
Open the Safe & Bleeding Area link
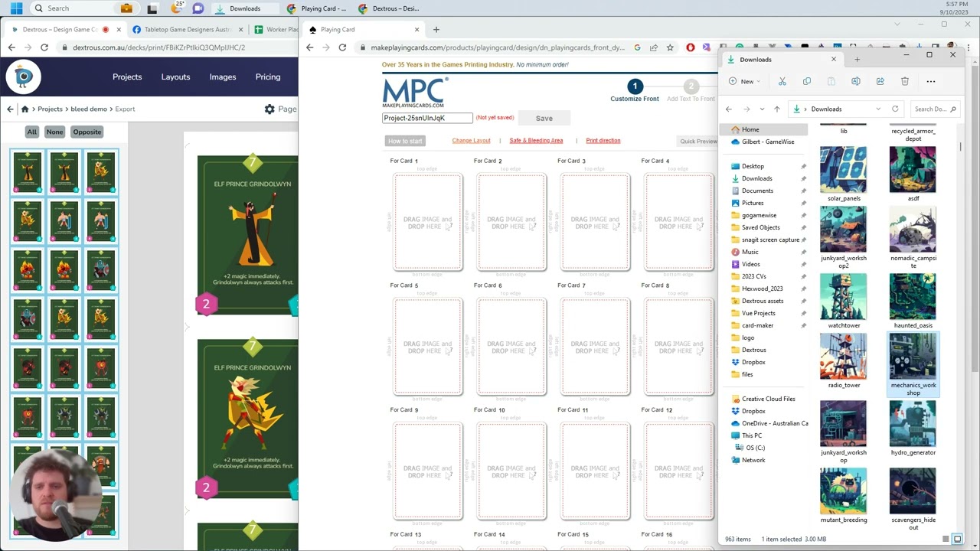point(536,141)
